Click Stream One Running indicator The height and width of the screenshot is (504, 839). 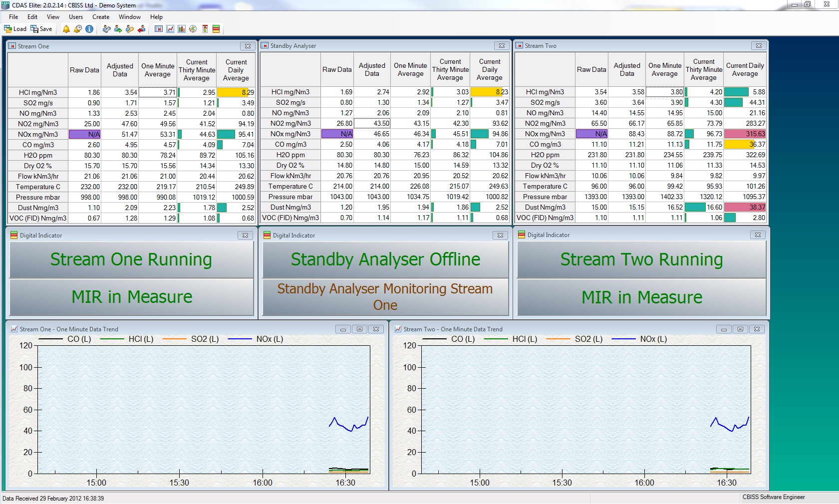131,259
